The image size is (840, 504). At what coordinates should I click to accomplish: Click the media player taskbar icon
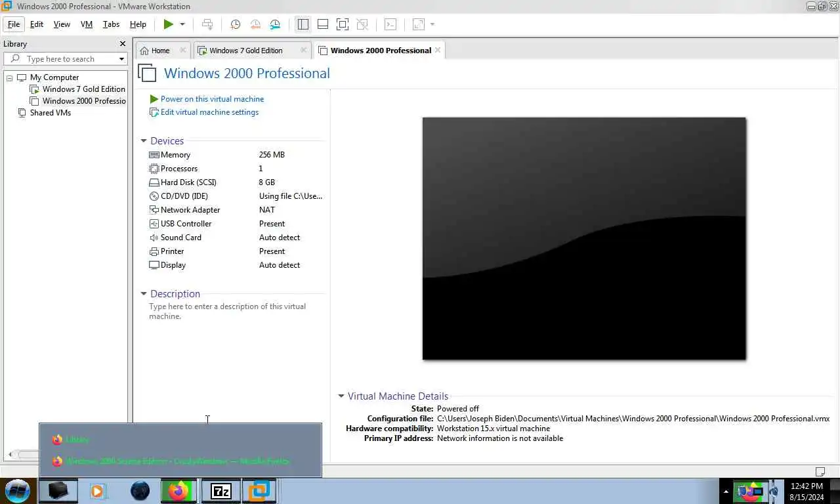tap(98, 491)
